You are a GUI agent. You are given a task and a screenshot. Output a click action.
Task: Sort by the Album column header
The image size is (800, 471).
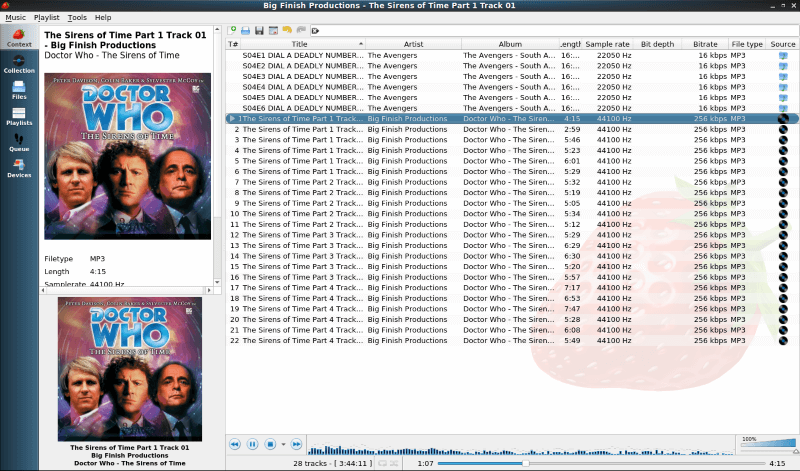coord(510,44)
